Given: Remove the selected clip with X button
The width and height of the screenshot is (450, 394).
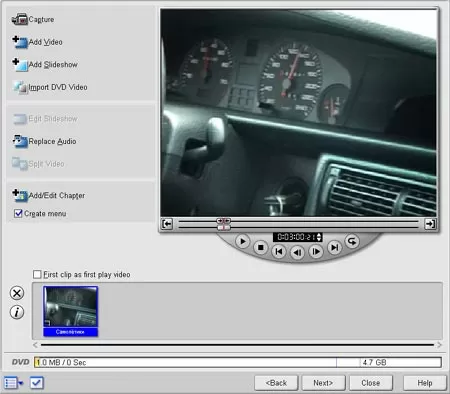Looking at the screenshot, I should click(x=17, y=293).
